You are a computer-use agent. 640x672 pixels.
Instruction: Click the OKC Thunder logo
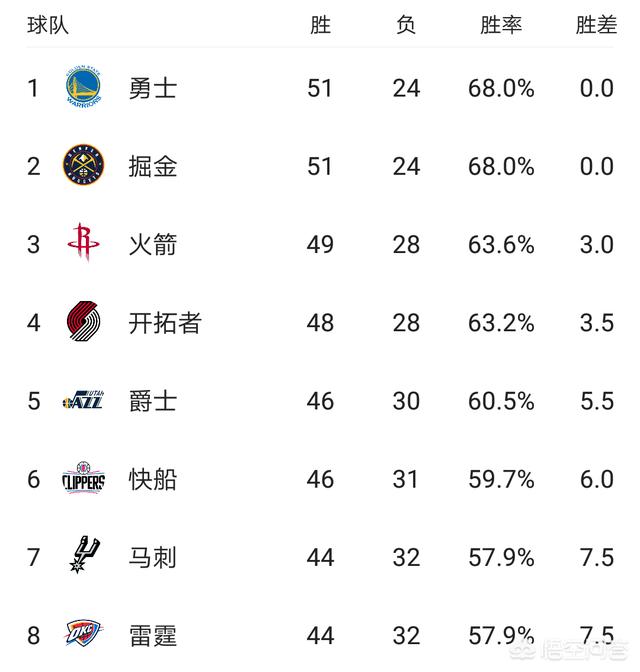point(83,633)
